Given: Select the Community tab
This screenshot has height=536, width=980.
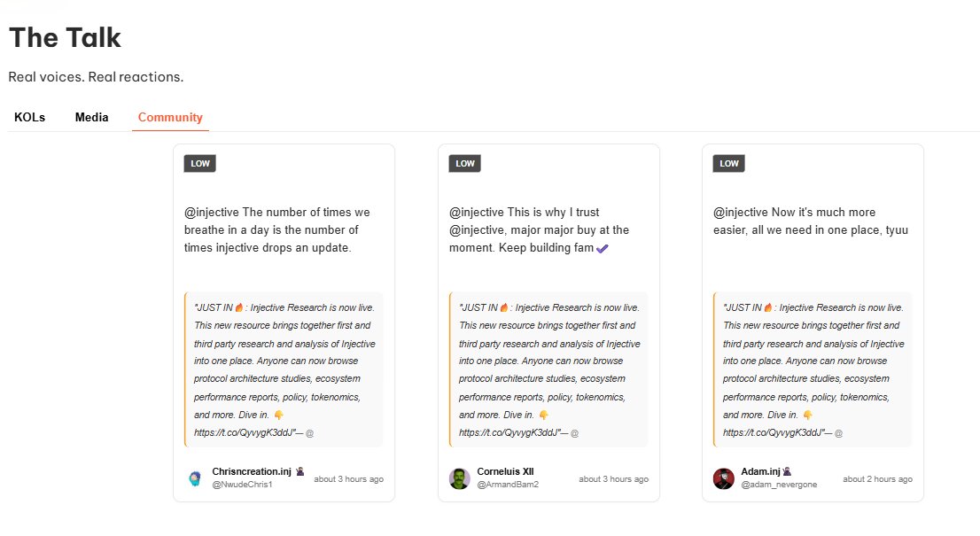Looking at the screenshot, I should tap(170, 117).
